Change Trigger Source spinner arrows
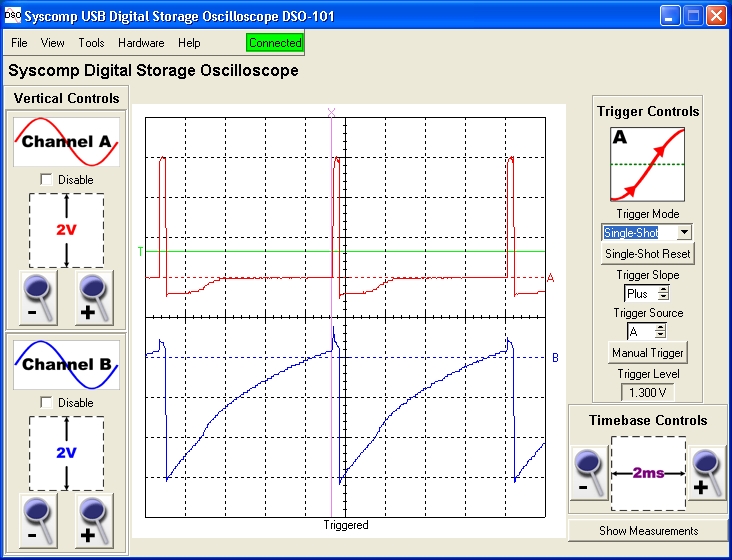This screenshot has height=560, width=732. [660, 331]
